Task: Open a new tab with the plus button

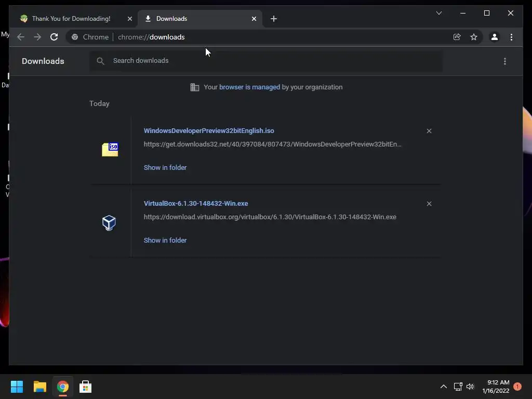Action: 274,19
